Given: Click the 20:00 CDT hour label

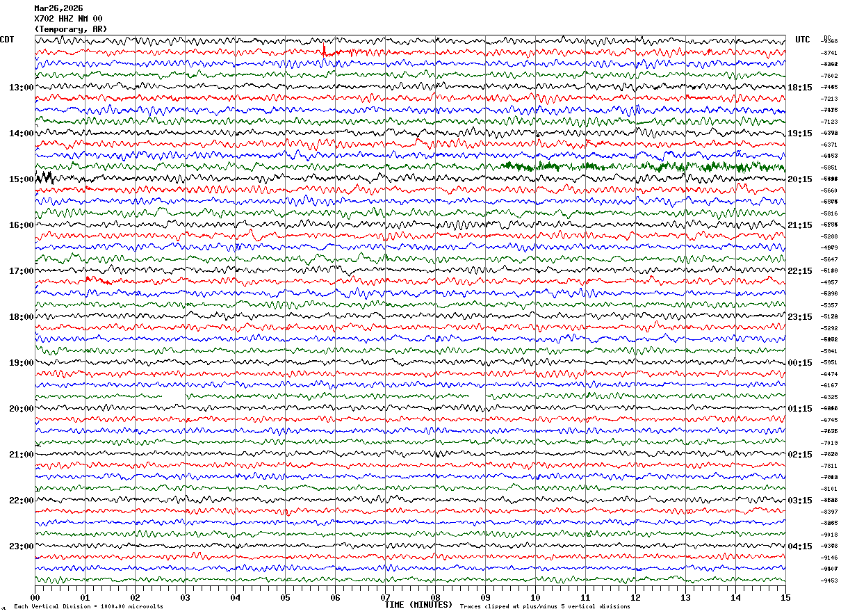Looking at the screenshot, I should coord(21,409).
